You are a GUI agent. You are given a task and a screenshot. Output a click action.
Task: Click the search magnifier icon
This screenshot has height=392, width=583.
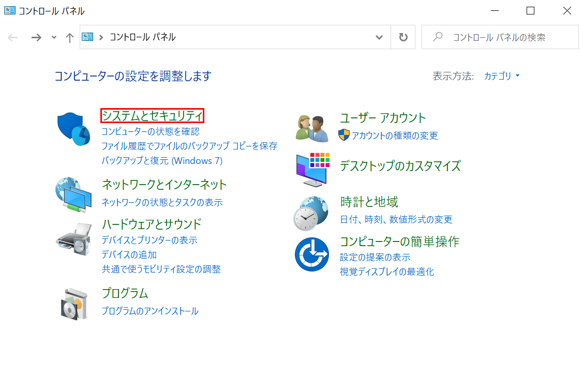tap(438, 37)
